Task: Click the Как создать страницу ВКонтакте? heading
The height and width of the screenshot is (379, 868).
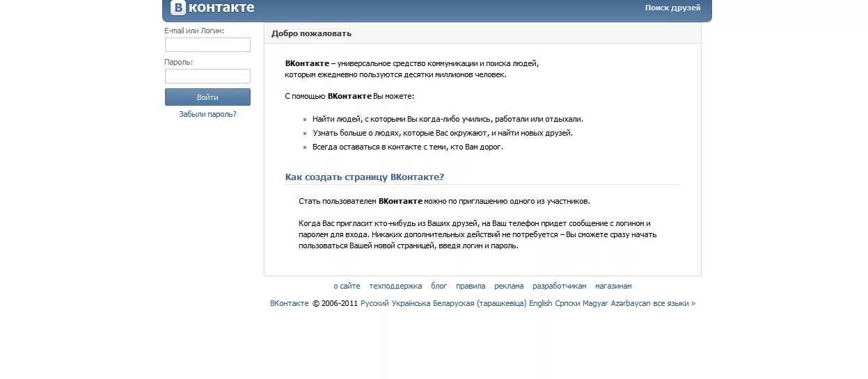Action: pyautogui.click(x=365, y=177)
